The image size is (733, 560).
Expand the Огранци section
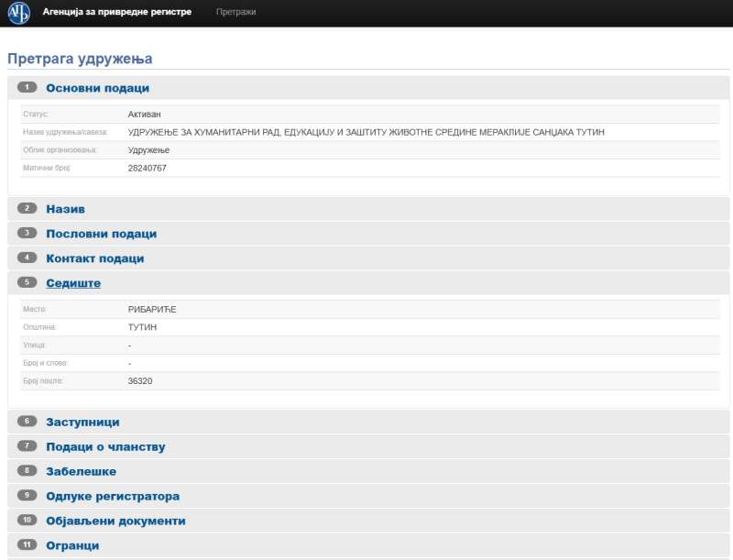tap(72, 545)
